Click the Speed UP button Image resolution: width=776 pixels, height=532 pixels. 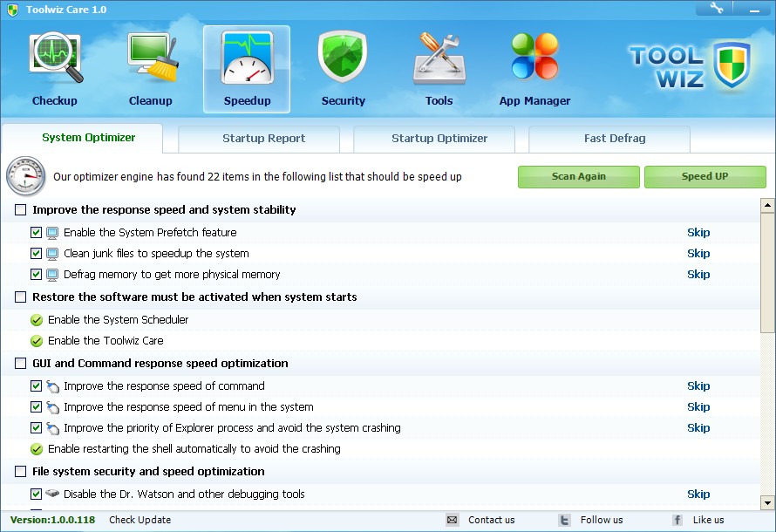[x=705, y=177]
